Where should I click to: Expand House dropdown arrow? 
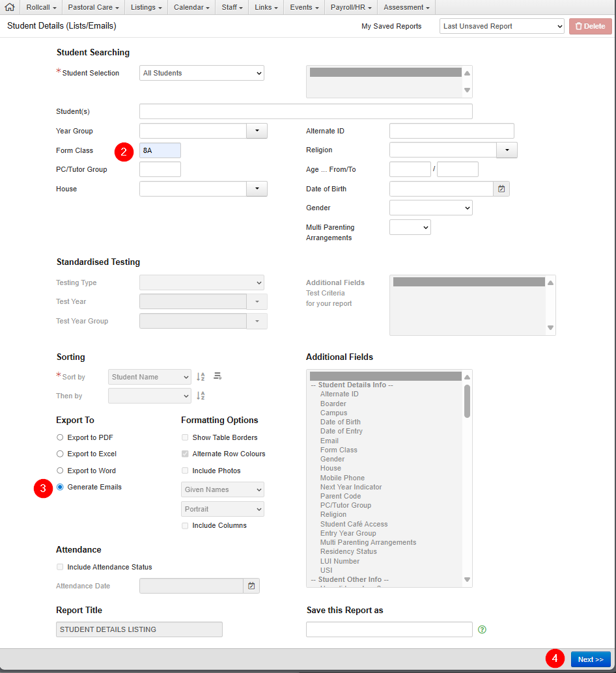click(257, 189)
